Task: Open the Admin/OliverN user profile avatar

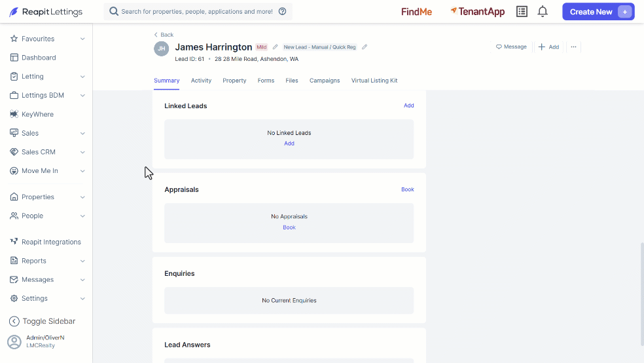Action: (14, 341)
